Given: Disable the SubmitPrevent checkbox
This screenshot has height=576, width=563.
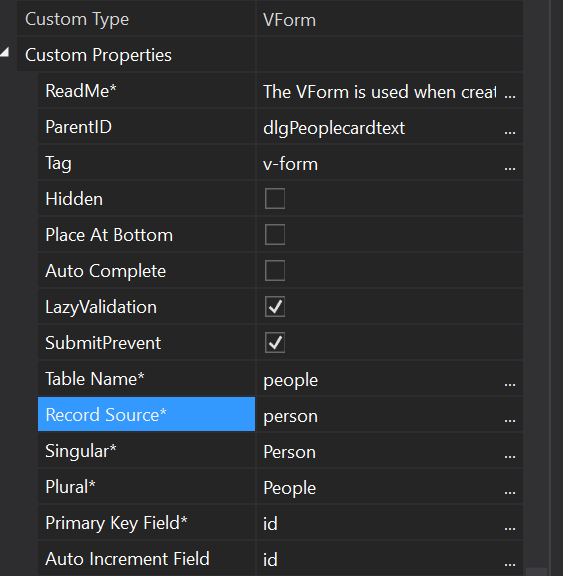Looking at the screenshot, I should [x=275, y=342].
